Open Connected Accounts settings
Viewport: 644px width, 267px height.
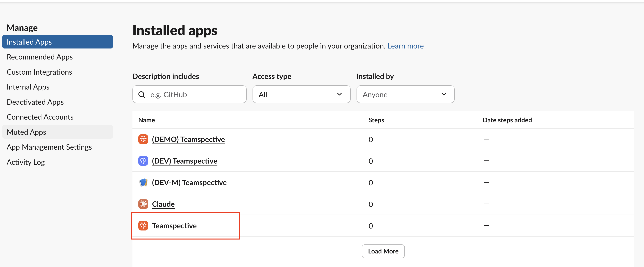click(x=40, y=117)
